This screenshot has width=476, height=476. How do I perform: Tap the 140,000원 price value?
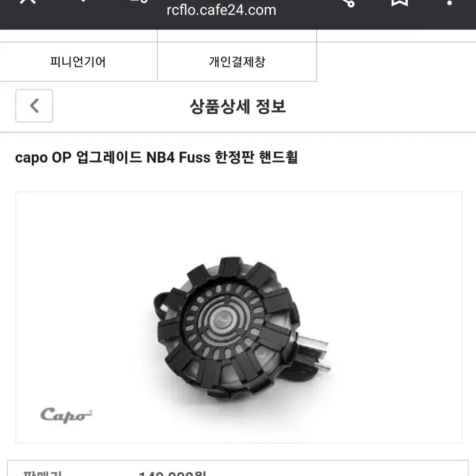[172, 473]
